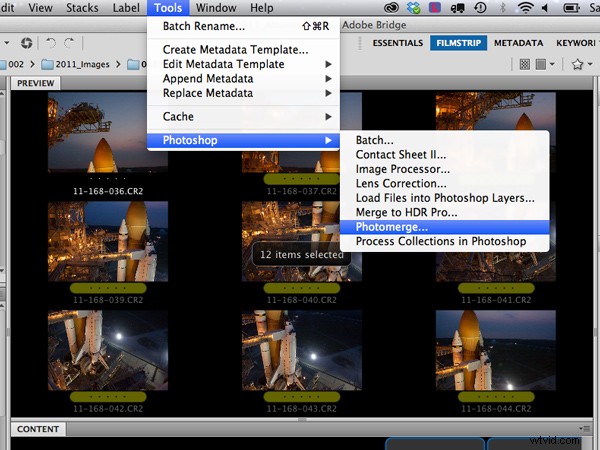This screenshot has width=600, height=450.
Task: Choose Image Processor option
Action: point(445,169)
